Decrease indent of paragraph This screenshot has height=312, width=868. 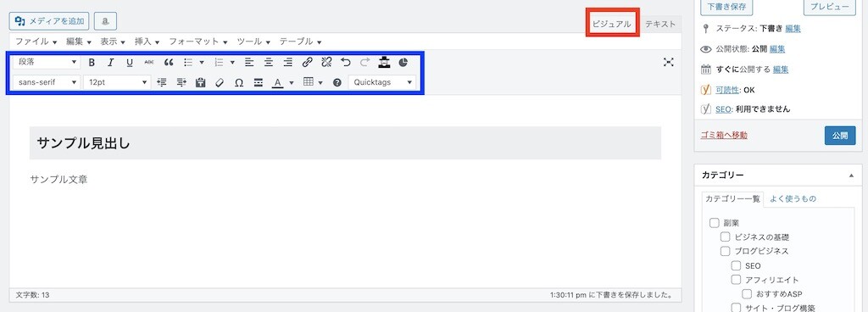tap(162, 82)
